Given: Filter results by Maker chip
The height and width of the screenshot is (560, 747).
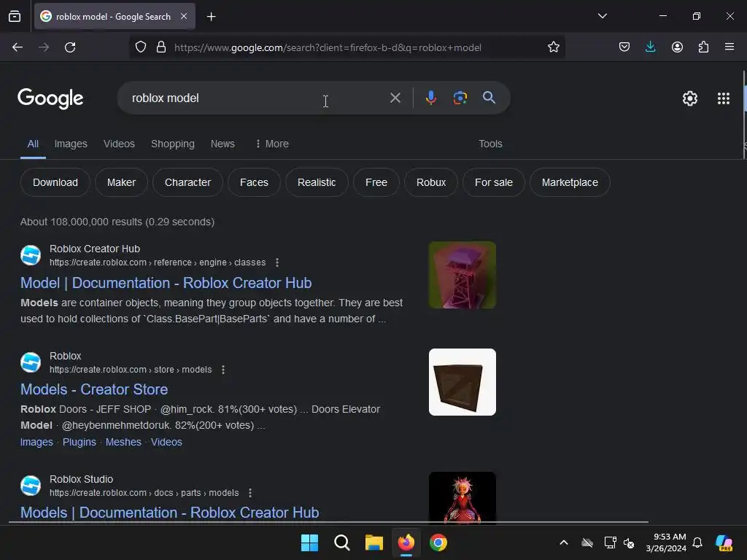Looking at the screenshot, I should [x=121, y=182].
